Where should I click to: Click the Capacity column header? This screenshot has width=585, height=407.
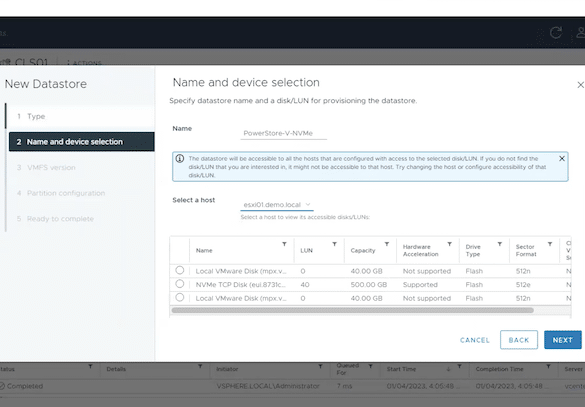[363, 250]
